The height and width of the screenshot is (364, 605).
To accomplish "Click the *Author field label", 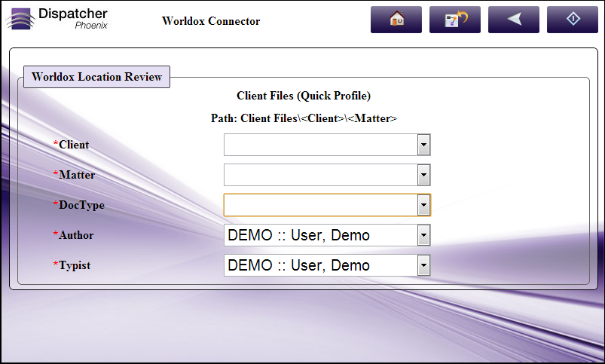I will click(73, 235).
